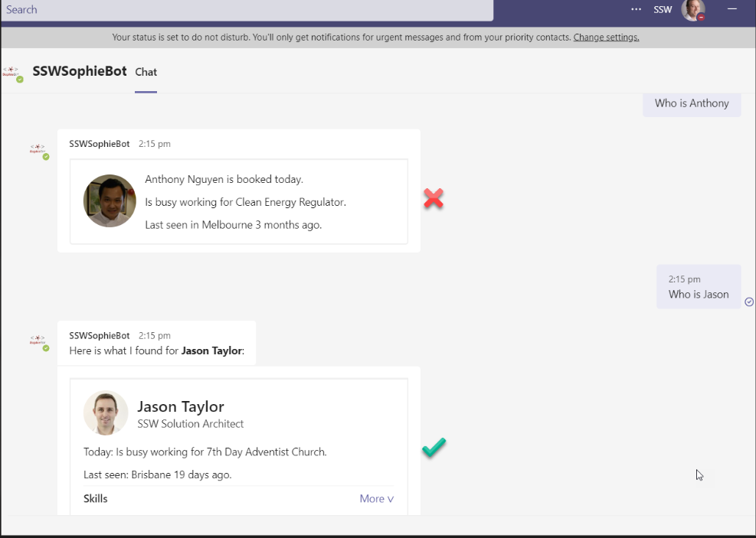Click the red cross beside Anthony's card
Viewport: 756px width, 538px height.
434,198
